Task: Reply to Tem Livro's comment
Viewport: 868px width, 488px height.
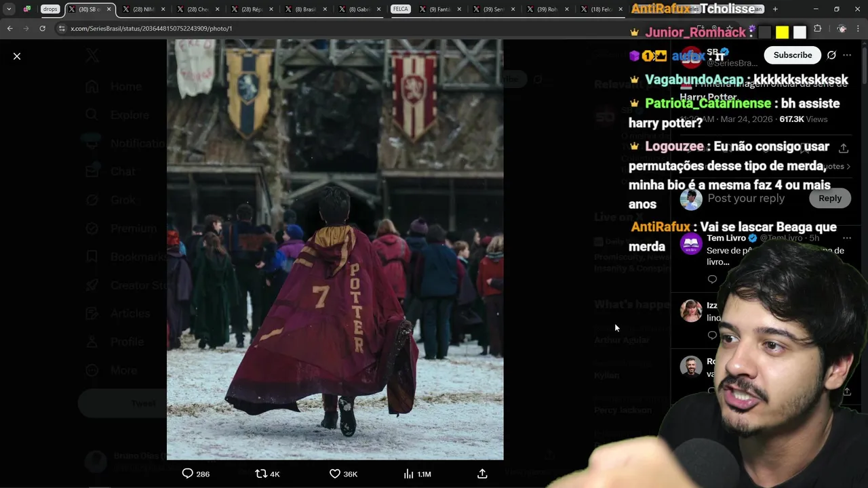Action: click(712, 279)
